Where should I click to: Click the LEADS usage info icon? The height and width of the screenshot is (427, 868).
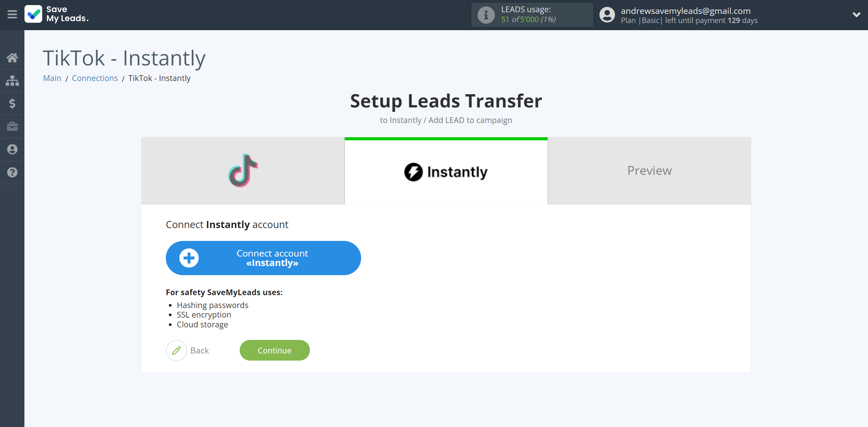[485, 14]
